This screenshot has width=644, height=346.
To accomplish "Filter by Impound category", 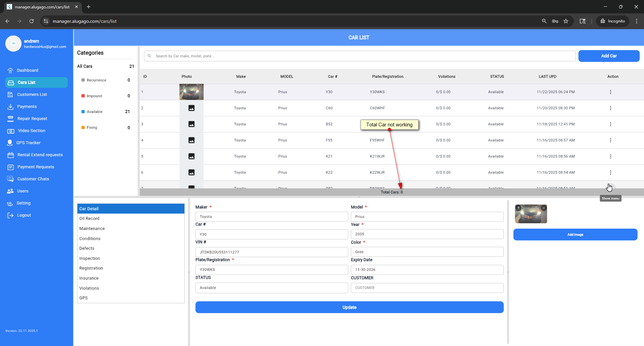I will click(94, 96).
